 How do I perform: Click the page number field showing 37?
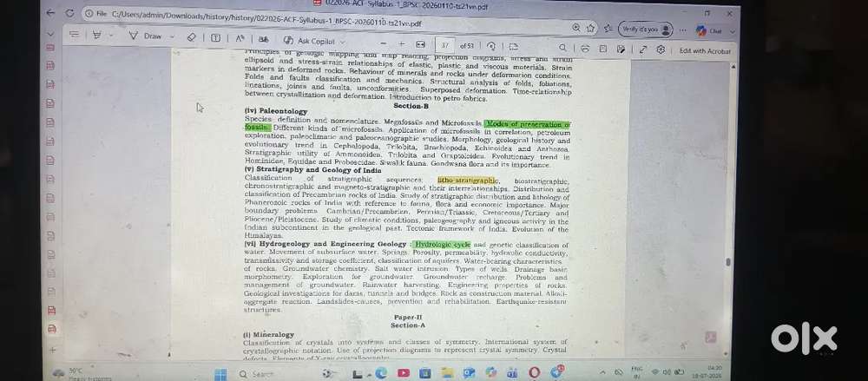445,45
